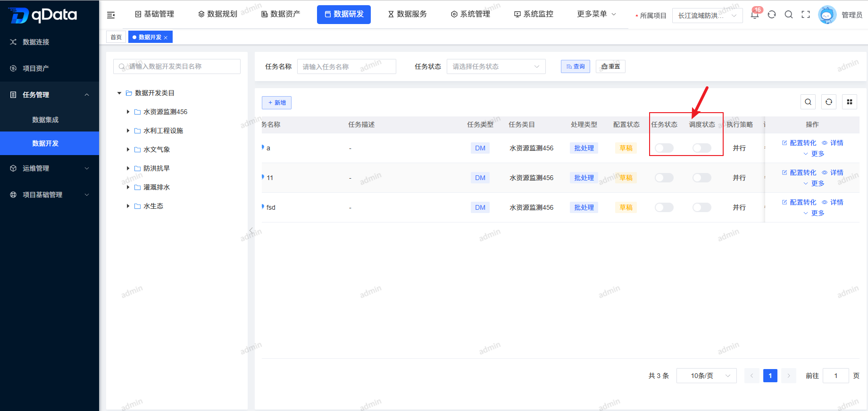Focus category name search field
This screenshot has height=411, width=868.
tap(177, 66)
